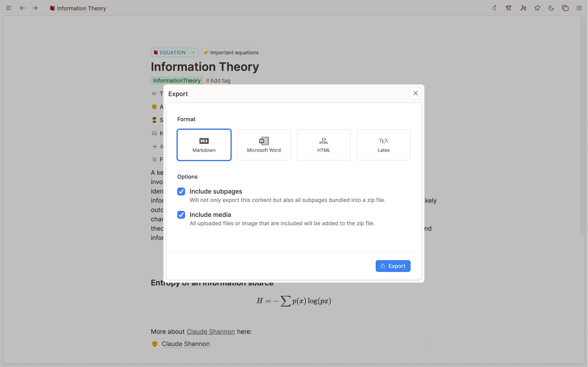
Task: Click the scissors/cut icon in toolbar
Action: pos(523,8)
